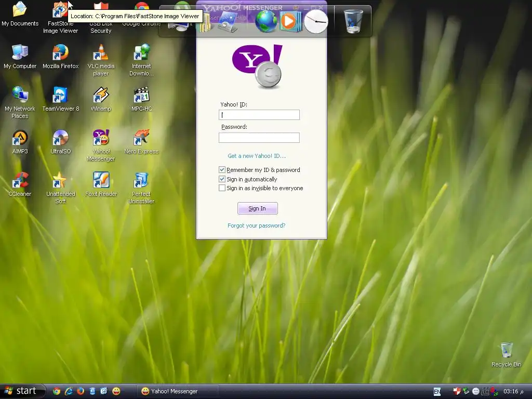This screenshot has width=532, height=399.
Task: Launch Chrome from the quick launch bar
Action: point(57,391)
